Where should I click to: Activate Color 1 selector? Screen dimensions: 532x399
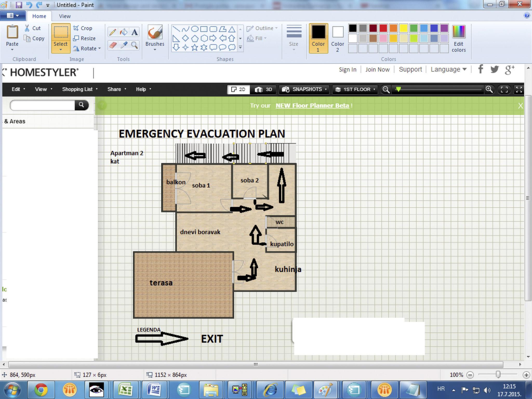click(318, 38)
